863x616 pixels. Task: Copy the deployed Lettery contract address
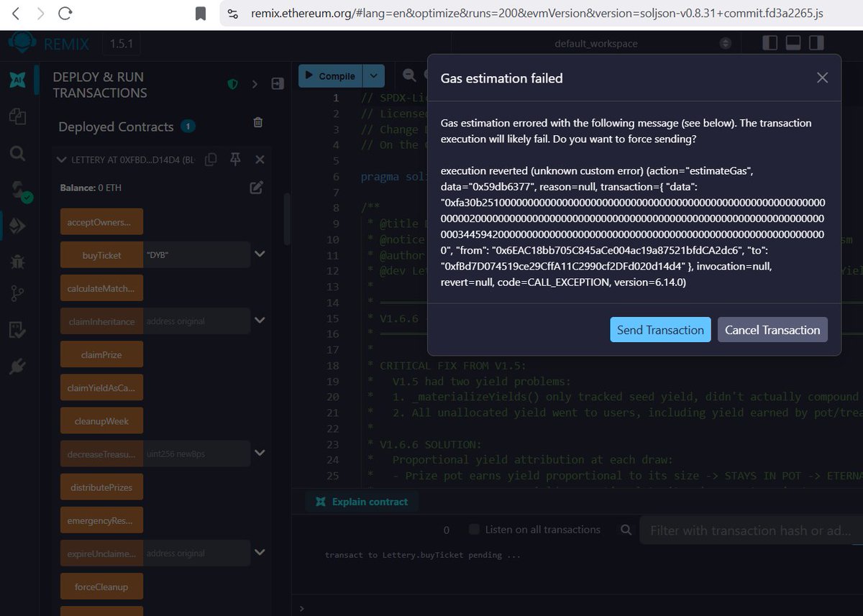pyautogui.click(x=211, y=160)
